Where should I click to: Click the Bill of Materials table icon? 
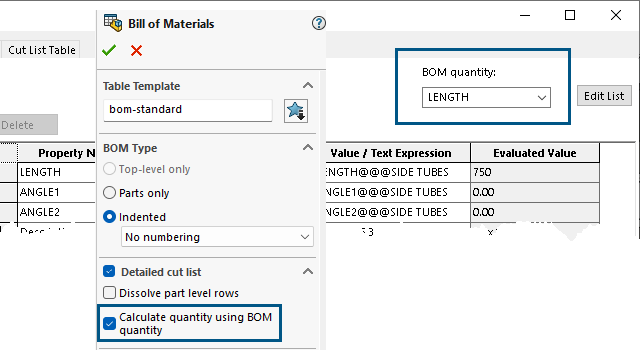point(113,23)
